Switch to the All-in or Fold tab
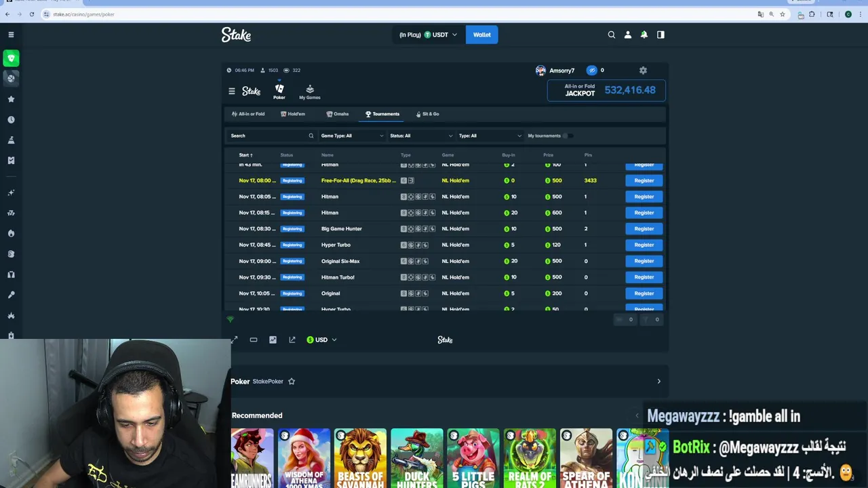This screenshot has width=868, height=488. coord(248,114)
